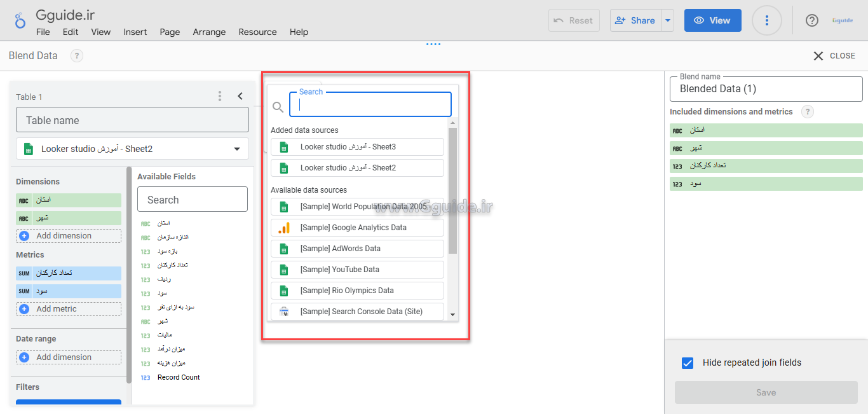Screen dimensions: 868x414
Task: Click the Available Fields search box
Action: pos(193,200)
